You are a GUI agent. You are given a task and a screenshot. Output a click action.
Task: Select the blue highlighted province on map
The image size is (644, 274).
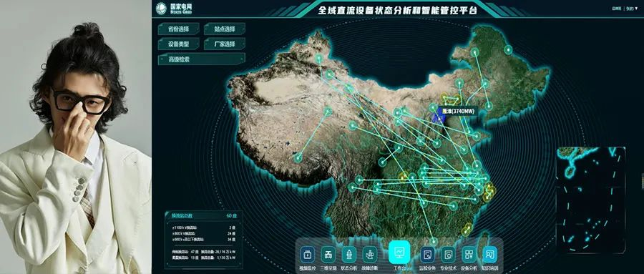[438, 118]
